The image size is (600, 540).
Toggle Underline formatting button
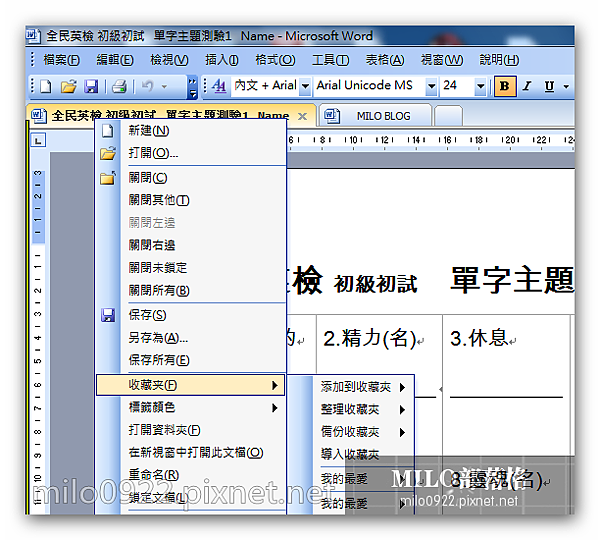[549, 86]
